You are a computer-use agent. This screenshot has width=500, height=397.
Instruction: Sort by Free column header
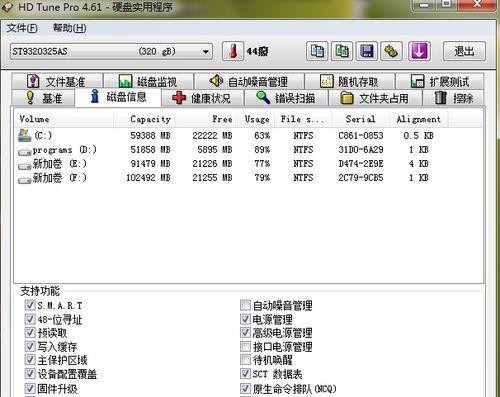[207, 119]
